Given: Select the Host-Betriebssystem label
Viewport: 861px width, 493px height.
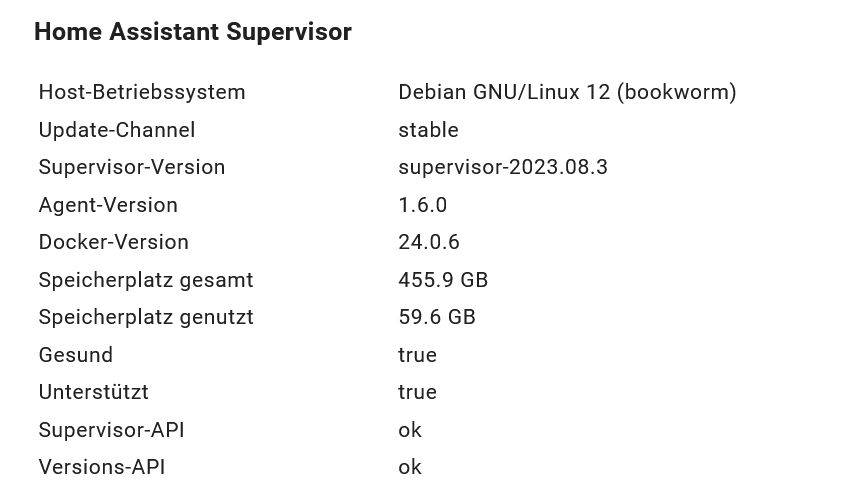Looking at the screenshot, I should pos(142,92).
